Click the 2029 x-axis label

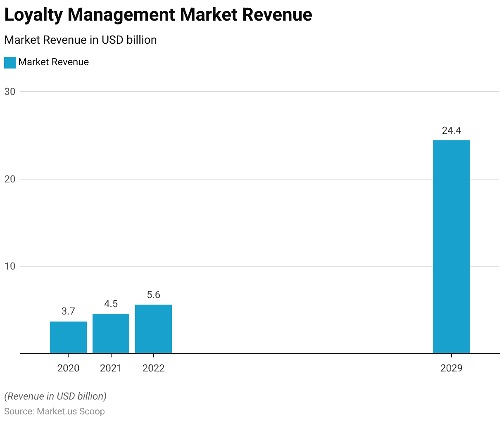[x=451, y=368]
